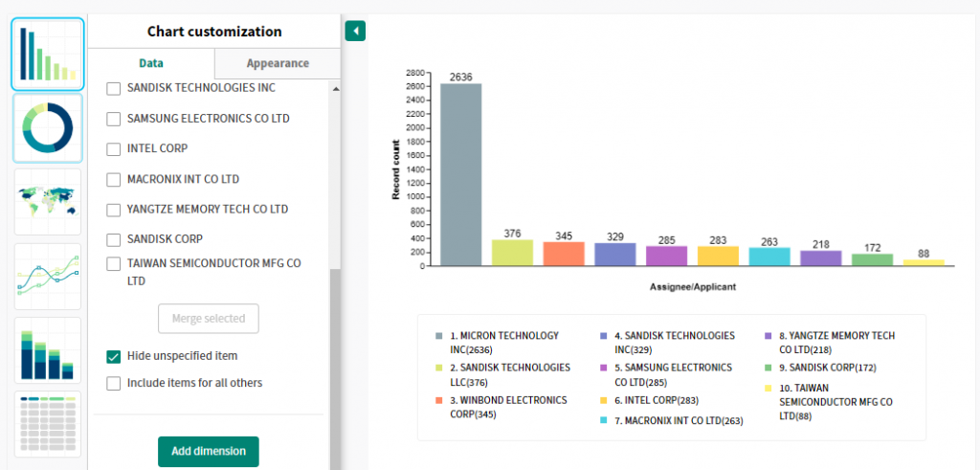This screenshot has width=980, height=470.
Task: Click the 218 Yangtze Memory bar
Action: coord(820,258)
